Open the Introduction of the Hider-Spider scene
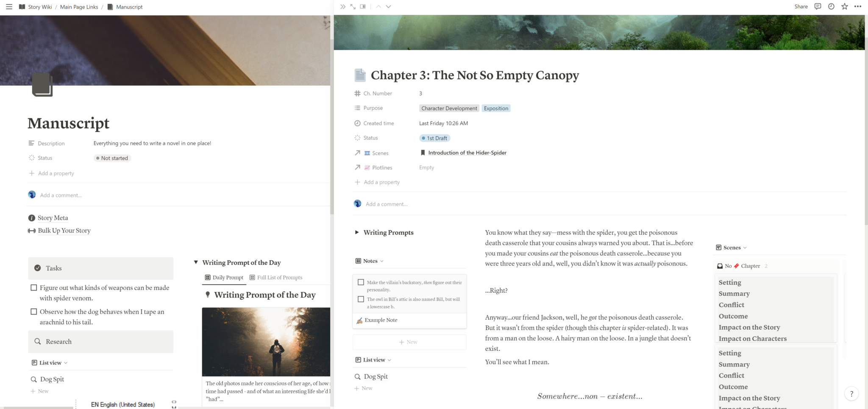 tap(467, 153)
